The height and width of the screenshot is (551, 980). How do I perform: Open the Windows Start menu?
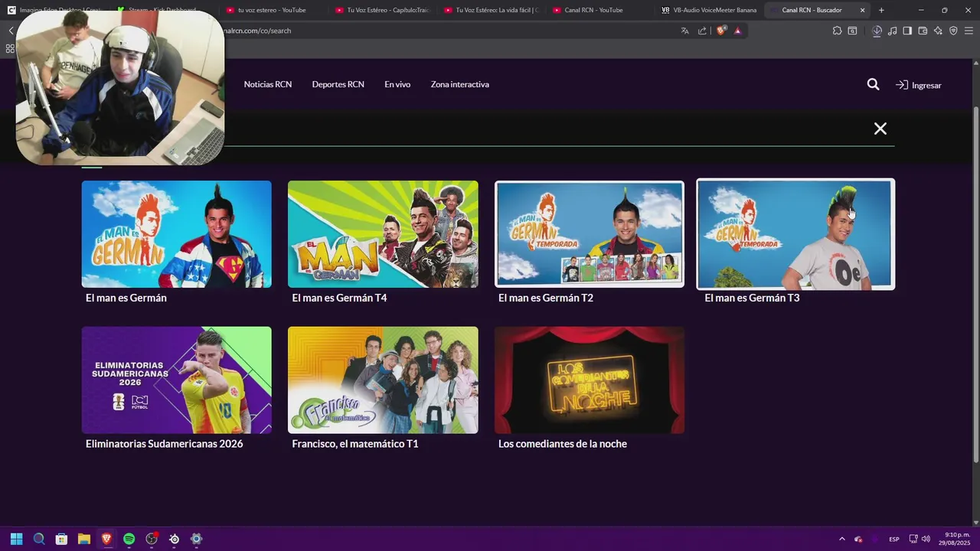(x=16, y=539)
